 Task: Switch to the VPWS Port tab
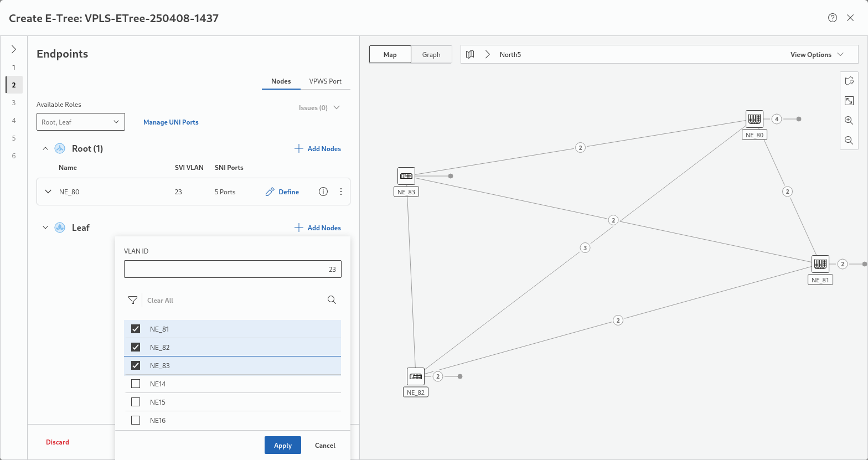325,81
